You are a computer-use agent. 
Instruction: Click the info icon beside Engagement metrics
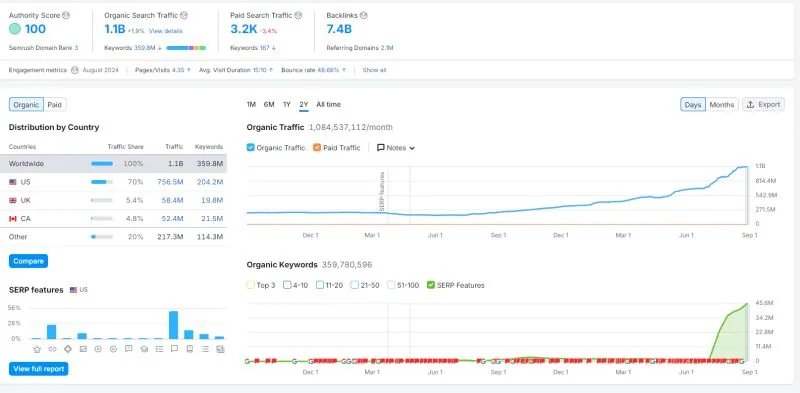click(x=74, y=70)
